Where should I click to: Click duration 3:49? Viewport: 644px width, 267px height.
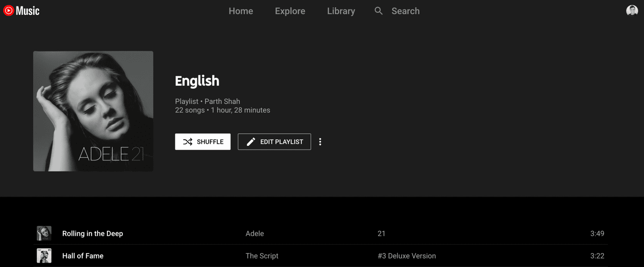coord(597,234)
